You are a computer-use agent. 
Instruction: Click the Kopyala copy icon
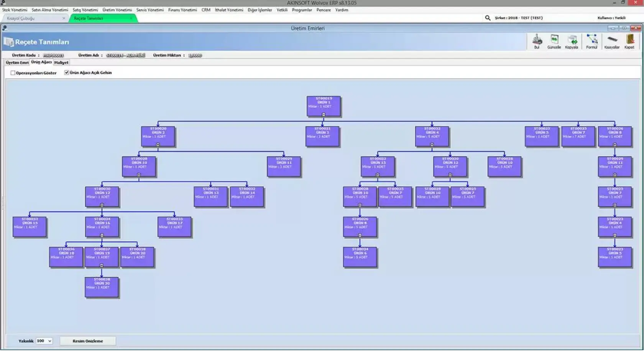pos(572,42)
